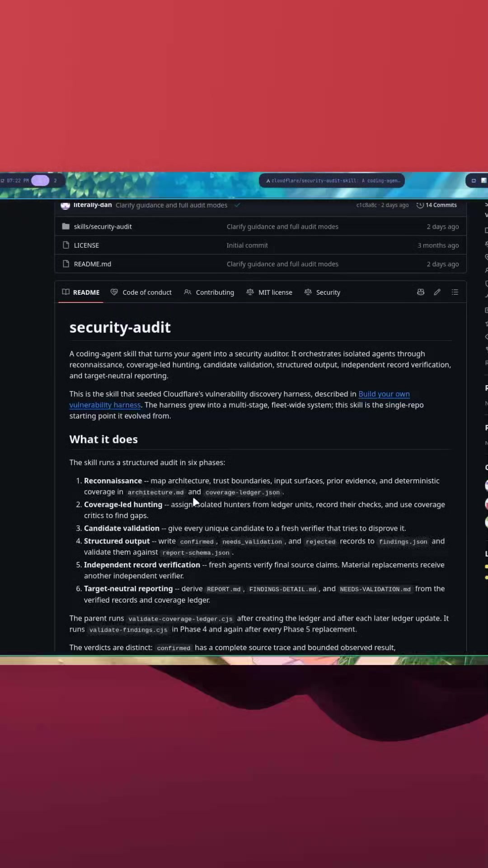488x868 pixels.
Task: View the 14 Commits history
Action: point(436,205)
